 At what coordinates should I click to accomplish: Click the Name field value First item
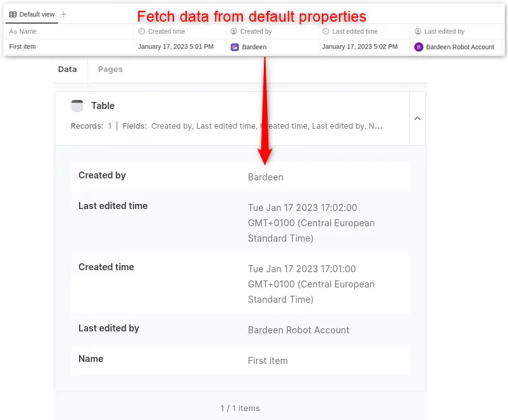(x=268, y=361)
